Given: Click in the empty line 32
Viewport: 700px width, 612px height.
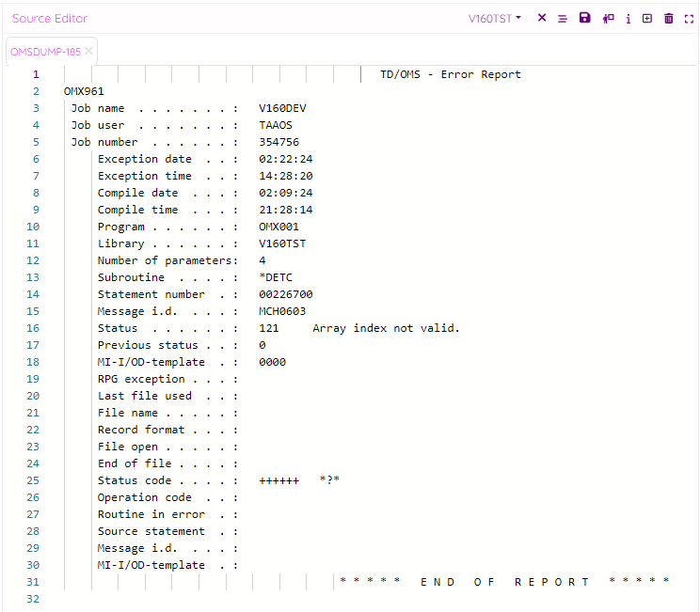Looking at the screenshot, I should 282,599.
